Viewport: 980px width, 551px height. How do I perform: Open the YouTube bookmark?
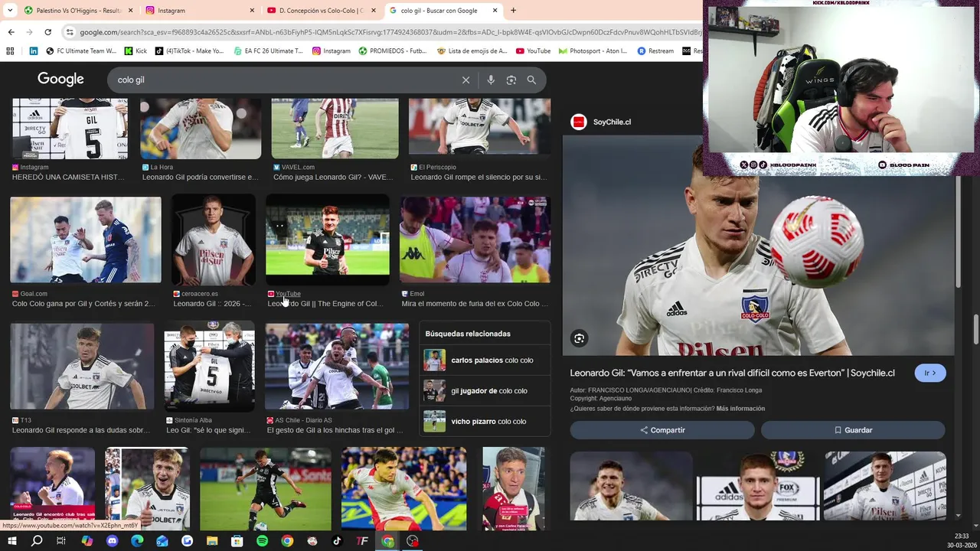pos(533,51)
